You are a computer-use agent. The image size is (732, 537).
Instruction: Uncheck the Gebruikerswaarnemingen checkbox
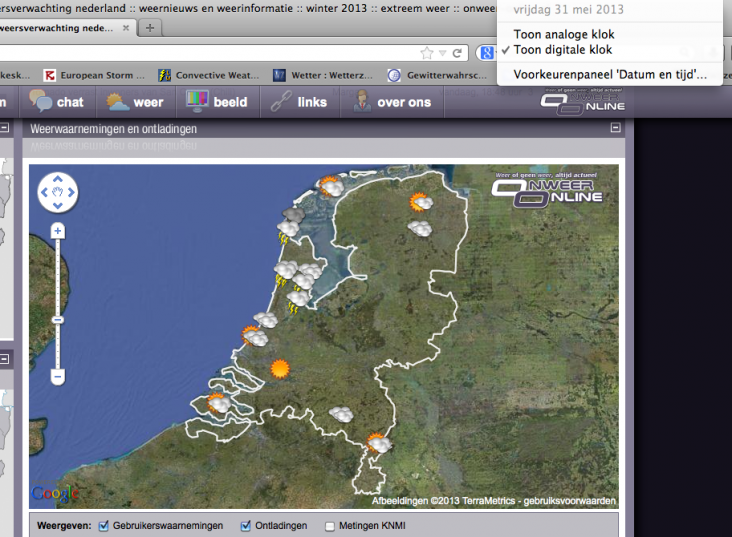[x=104, y=525]
